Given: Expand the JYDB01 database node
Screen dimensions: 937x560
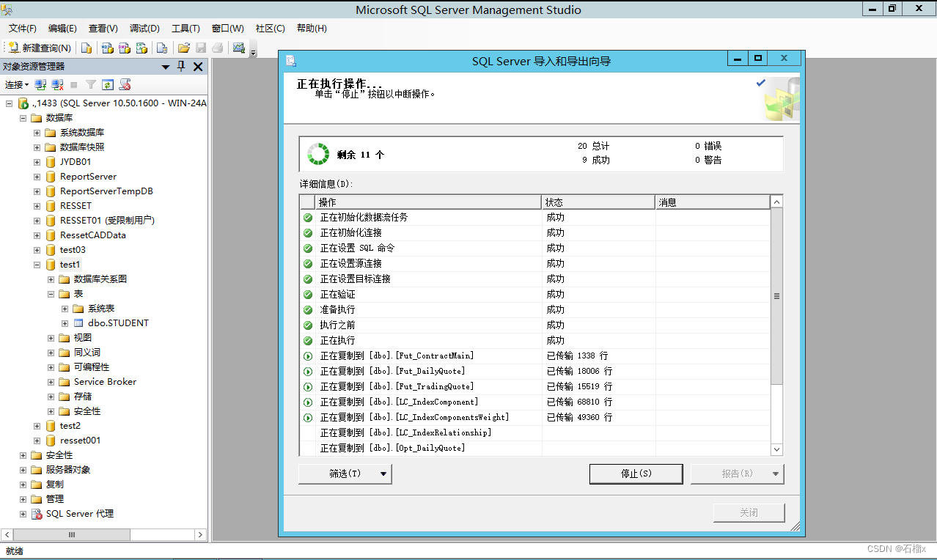Looking at the screenshot, I should click(x=37, y=162).
